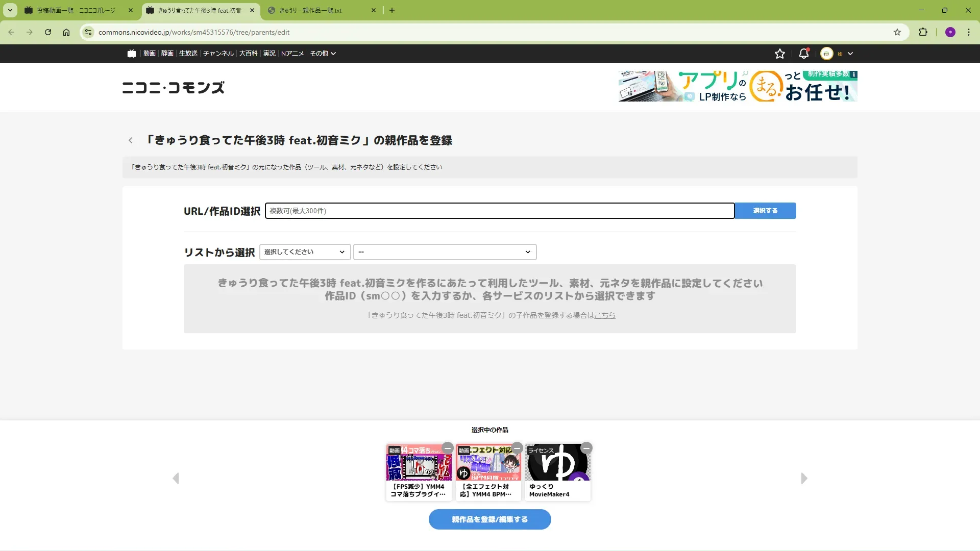Bookmark this page with the star icon
This screenshot has height=551, width=980.
click(897, 32)
